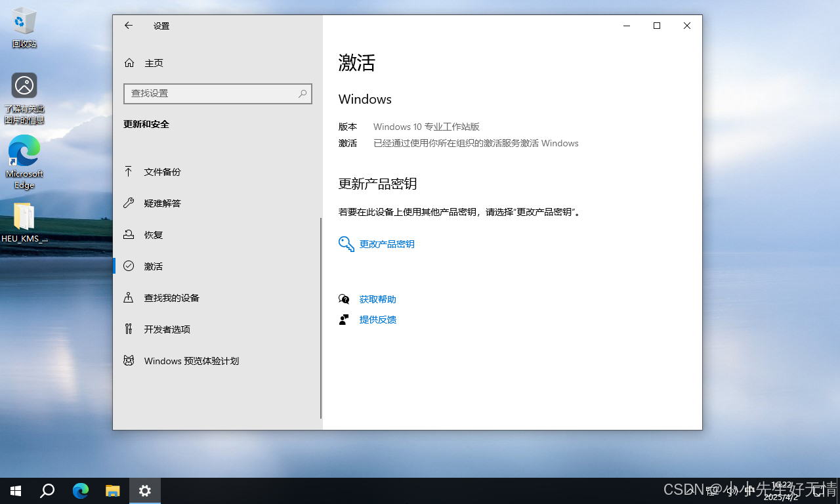Click the 已经通过使用你所在组织的激活服务激活 status text

pos(476,143)
